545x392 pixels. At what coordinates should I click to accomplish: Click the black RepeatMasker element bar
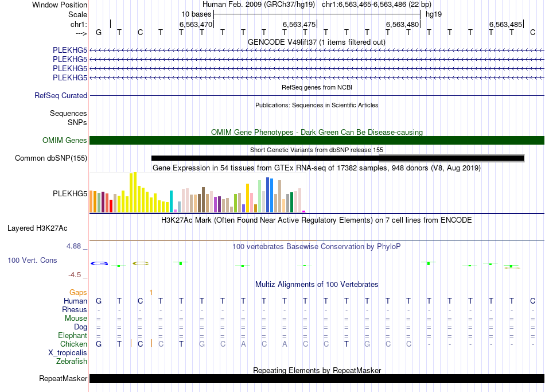coord(317,378)
